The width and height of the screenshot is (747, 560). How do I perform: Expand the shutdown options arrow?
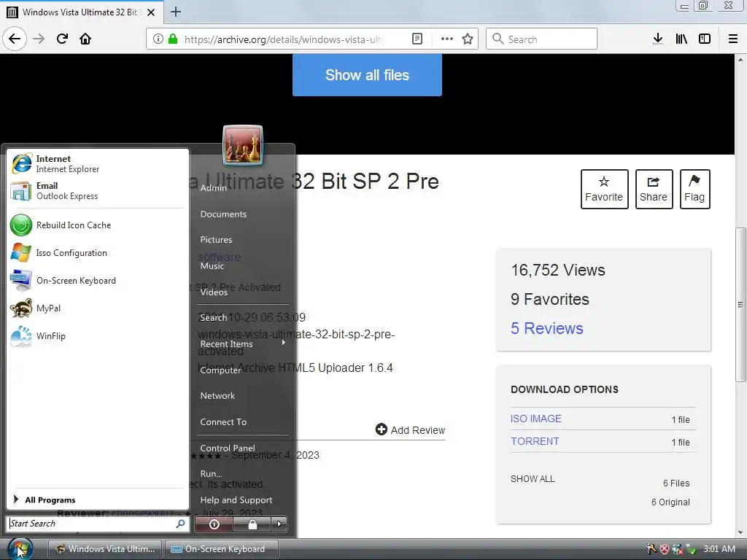pos(279,524)
